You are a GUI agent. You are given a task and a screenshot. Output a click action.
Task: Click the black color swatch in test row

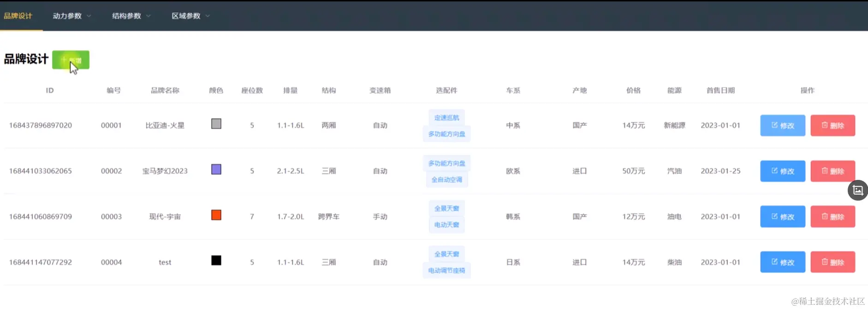click(216, 261)
